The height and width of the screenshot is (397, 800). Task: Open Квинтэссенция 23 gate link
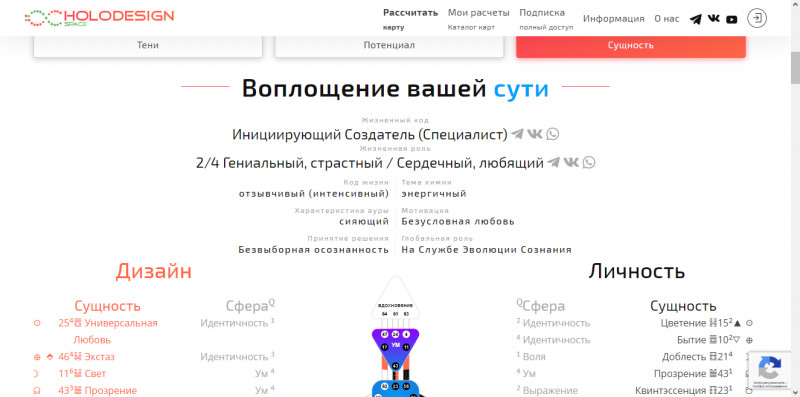click(x=684, y=390)
